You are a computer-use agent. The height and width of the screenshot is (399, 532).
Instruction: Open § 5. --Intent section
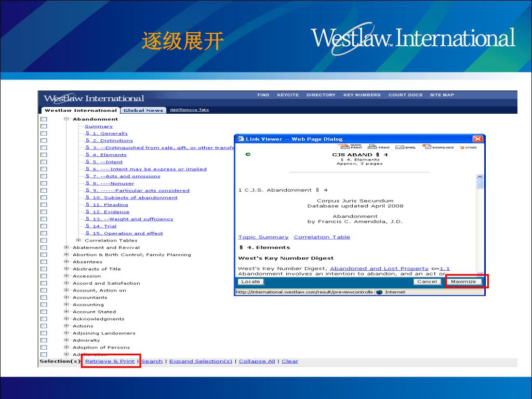click(x=104, y=162)
